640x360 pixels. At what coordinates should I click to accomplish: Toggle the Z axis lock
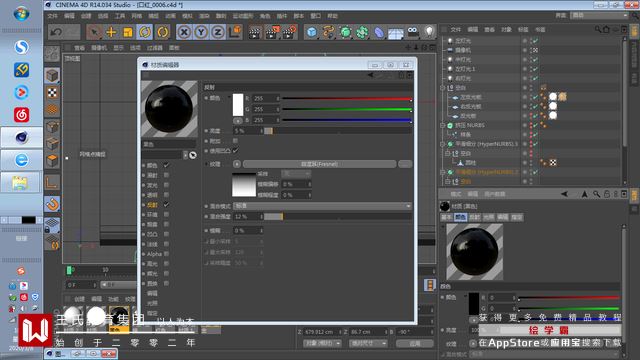pos(218,32)
